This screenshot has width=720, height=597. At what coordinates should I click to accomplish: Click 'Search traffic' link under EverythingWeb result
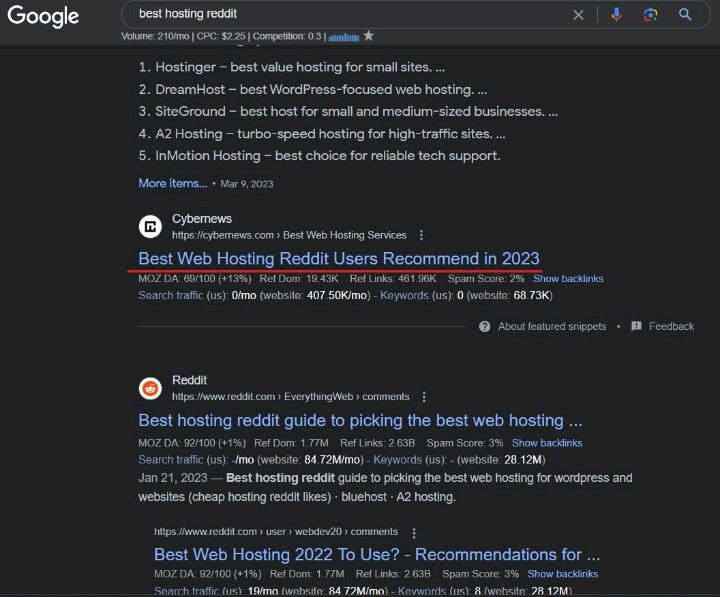[170, 460]
